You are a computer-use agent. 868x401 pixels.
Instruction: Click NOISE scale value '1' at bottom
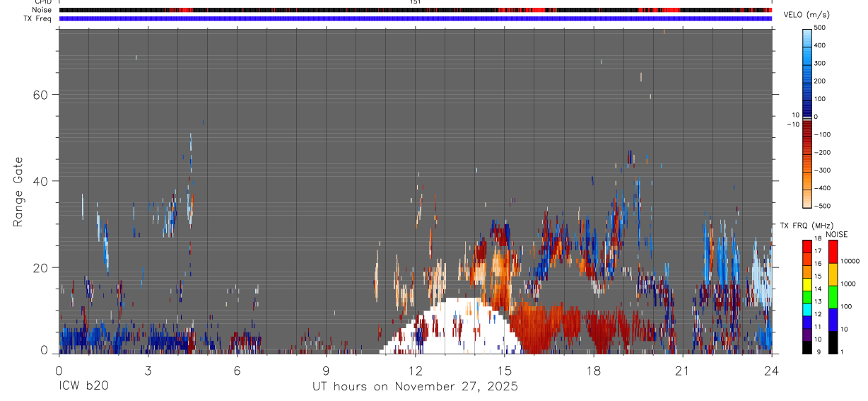842,351
